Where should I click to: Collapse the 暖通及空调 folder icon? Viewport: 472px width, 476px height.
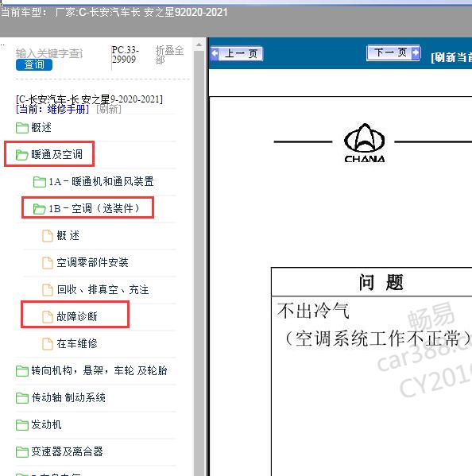22,155
